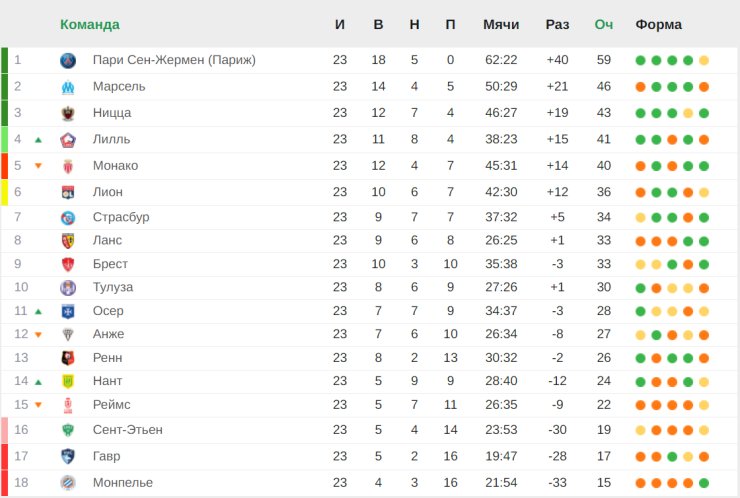740x498 pixels.
Task: Open the Тулуза team link
Action: click(112, 287)
